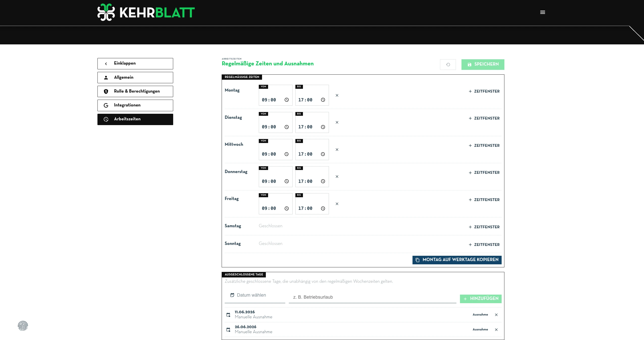
Task: Click the Kehrblatt logo
Action: (x=146, y=12)
